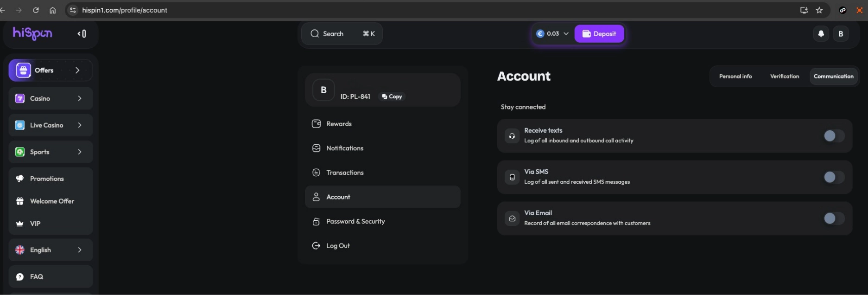
Task: Click the Password & Security lock icon
Action: click(317, 221)
